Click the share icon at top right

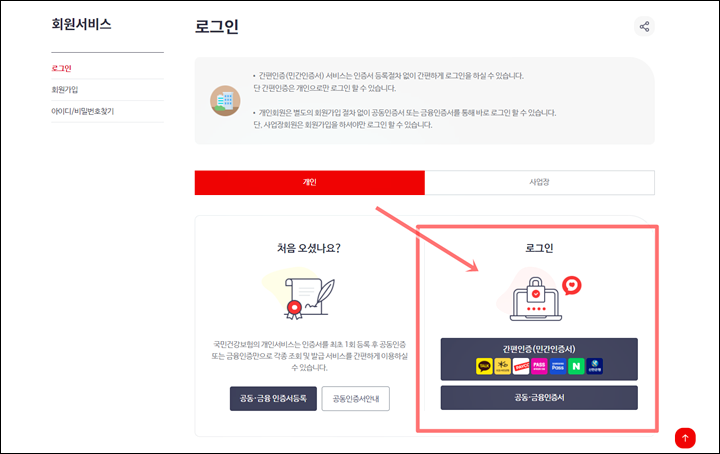coord(644,27)
